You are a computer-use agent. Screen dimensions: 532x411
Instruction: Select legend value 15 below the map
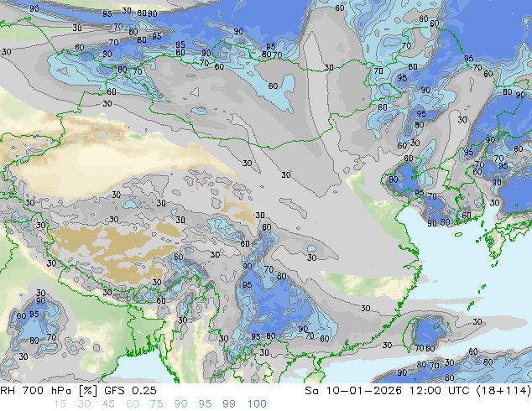[x=60, y=404]
